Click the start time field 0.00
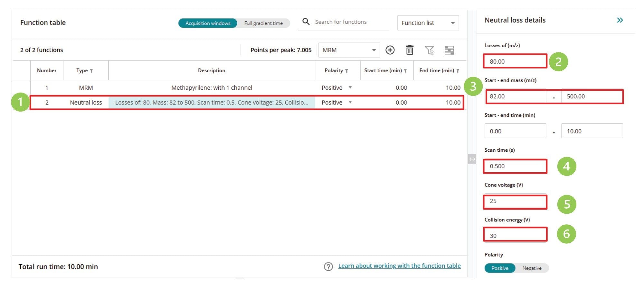This screenshot has width=644, height=289. [x=515, y=131]
